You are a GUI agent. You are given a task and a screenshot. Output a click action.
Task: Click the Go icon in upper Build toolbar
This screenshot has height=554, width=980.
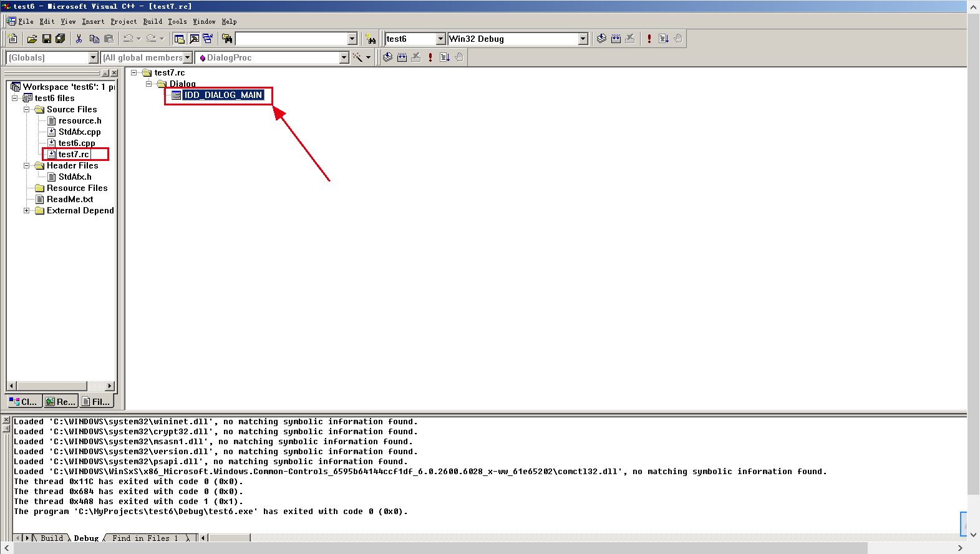664,39
